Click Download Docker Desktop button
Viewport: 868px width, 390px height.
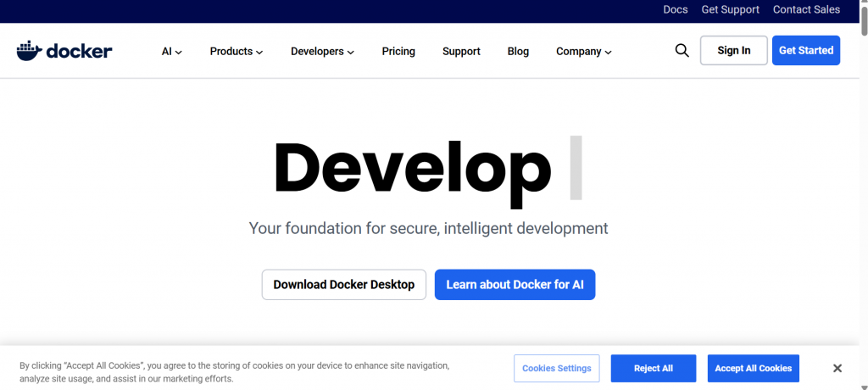[x=344, y=285]
